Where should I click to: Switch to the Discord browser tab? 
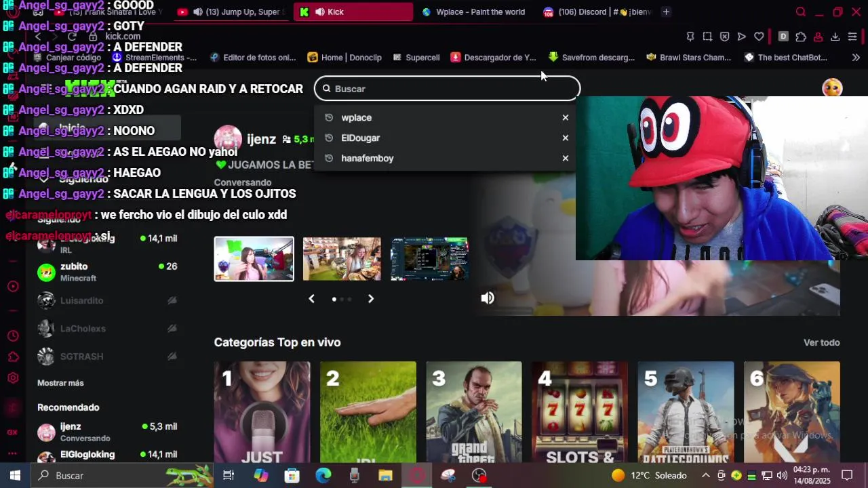point(595,12)
